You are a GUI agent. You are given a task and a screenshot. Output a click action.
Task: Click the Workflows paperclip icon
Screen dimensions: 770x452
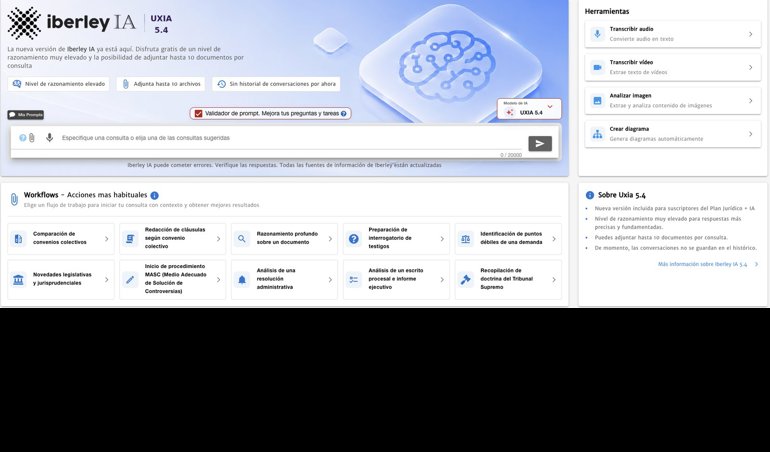click(x=14, y=199)
